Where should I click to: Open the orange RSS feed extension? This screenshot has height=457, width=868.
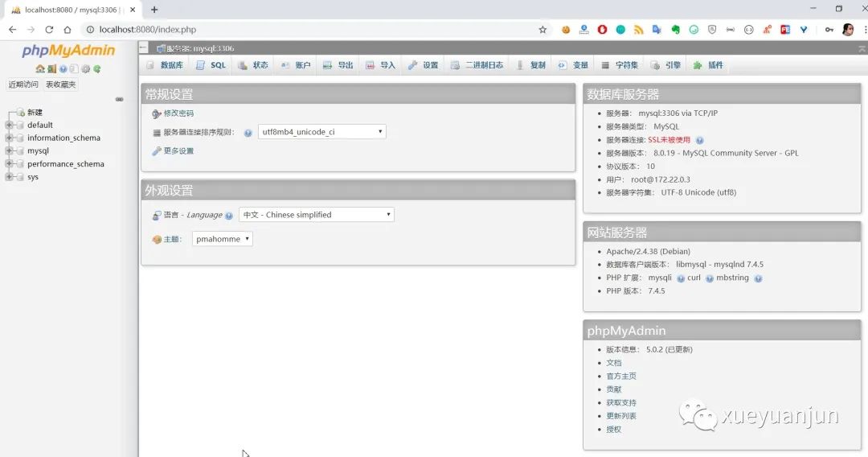(639, 29)
